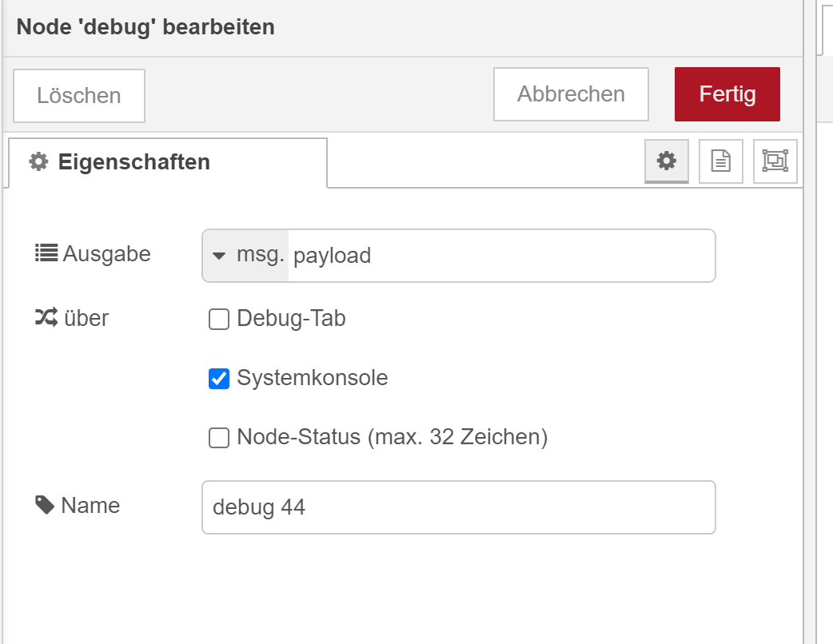This screenshot has width=833, height=644.
Task: Confirm with the Fertig button
Action: (x=727, y=94)
